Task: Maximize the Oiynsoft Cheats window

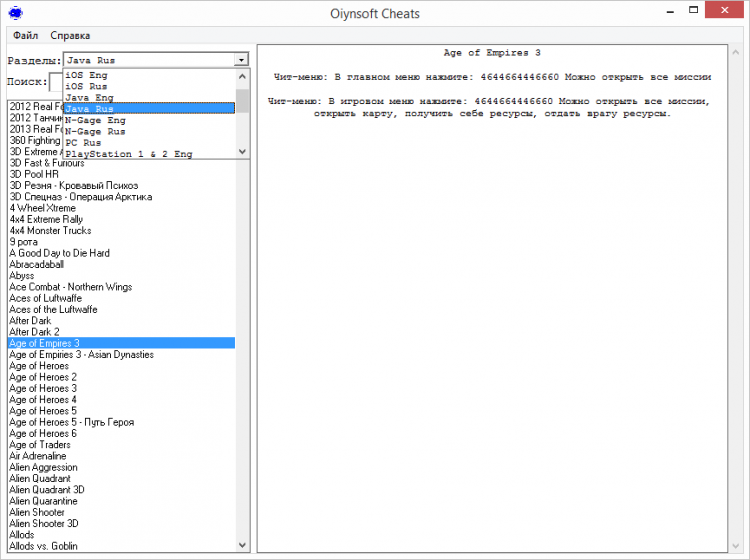Action: tap(693, 11)
